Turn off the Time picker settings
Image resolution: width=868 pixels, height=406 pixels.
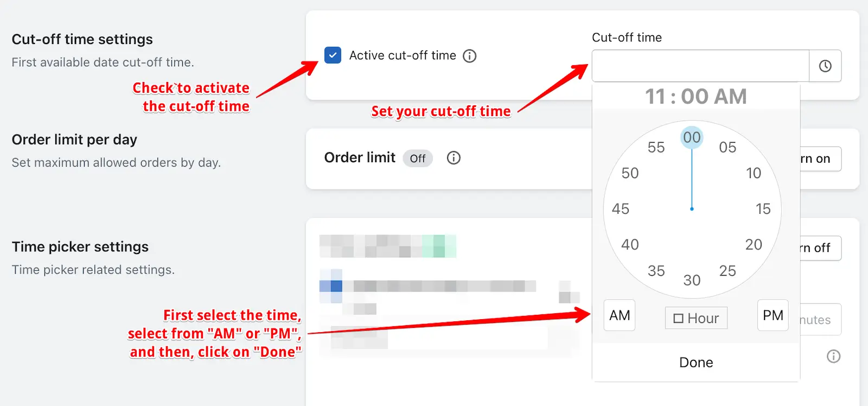tap(821, 248)
